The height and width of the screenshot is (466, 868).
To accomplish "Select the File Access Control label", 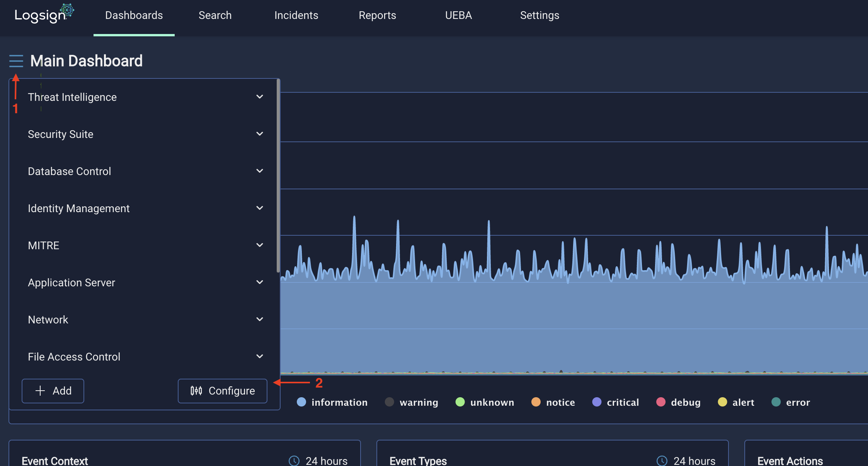I will [74, 357].
